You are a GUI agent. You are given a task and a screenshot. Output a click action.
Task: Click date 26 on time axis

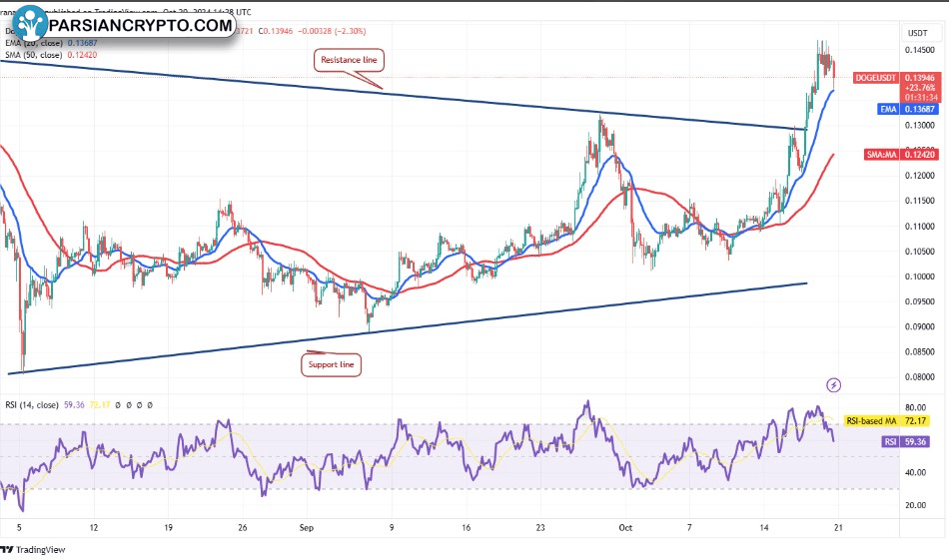point(242,527)
